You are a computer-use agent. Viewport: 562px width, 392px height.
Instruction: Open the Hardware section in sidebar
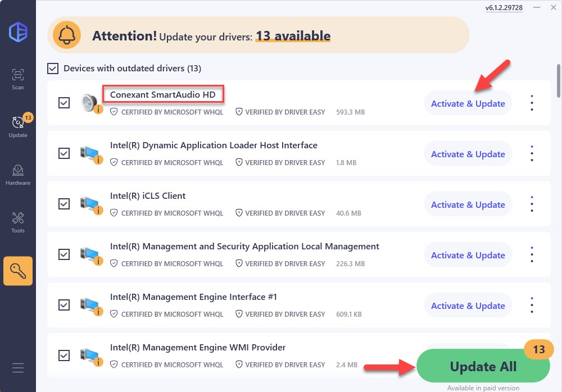[18, 174]
